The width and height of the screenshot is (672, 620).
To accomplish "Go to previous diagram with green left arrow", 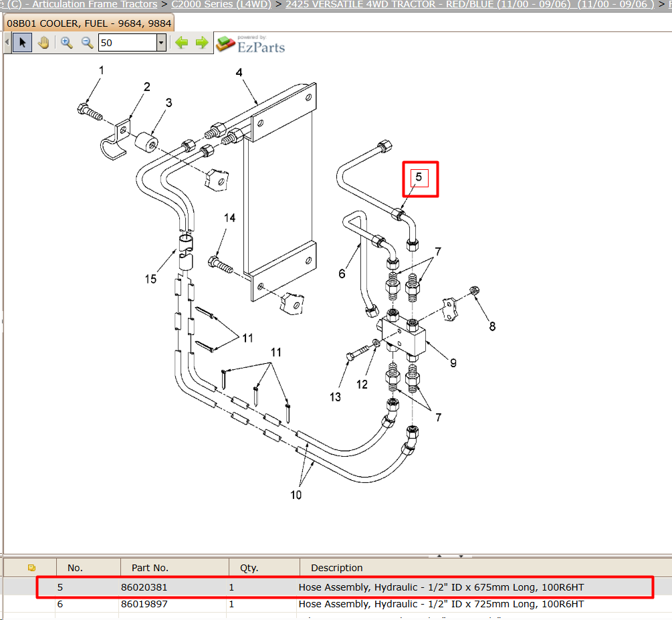I will pyautogui.click(x=182, y=42).
